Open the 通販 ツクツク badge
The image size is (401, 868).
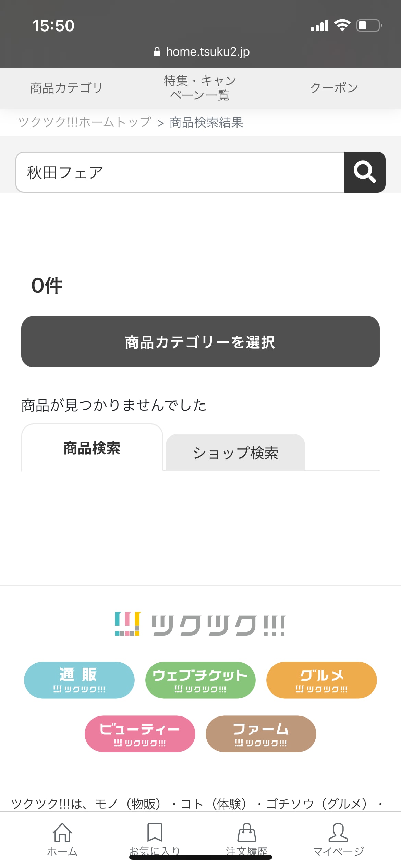(79, 680)
